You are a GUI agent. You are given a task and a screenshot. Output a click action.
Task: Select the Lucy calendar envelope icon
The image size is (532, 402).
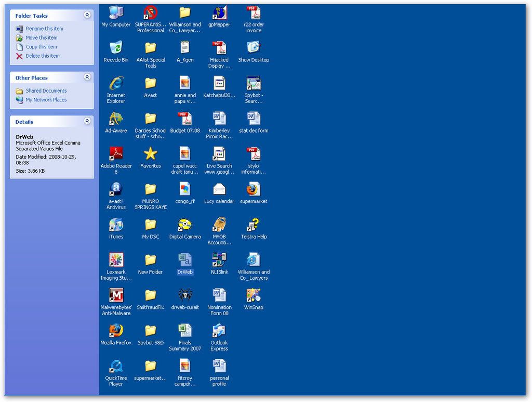(219, 189)
